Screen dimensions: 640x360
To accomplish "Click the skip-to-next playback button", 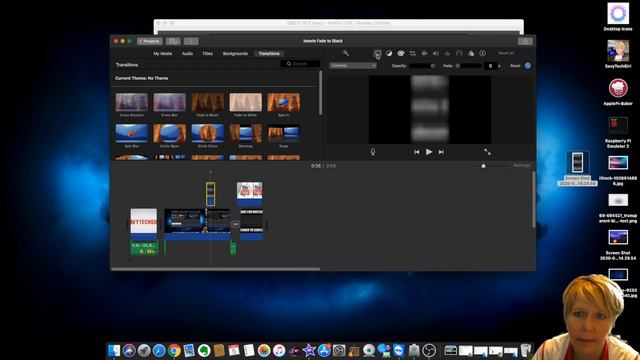I will tap(441, 152).
